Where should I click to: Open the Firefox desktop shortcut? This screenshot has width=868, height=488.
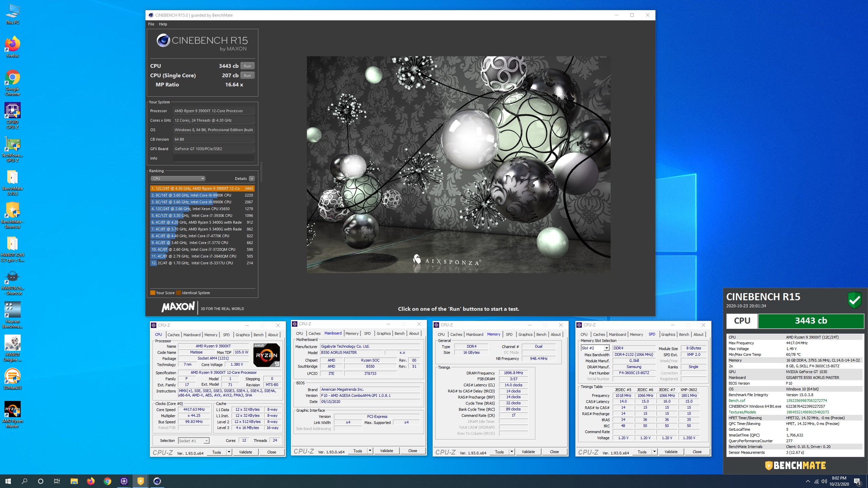13,47
